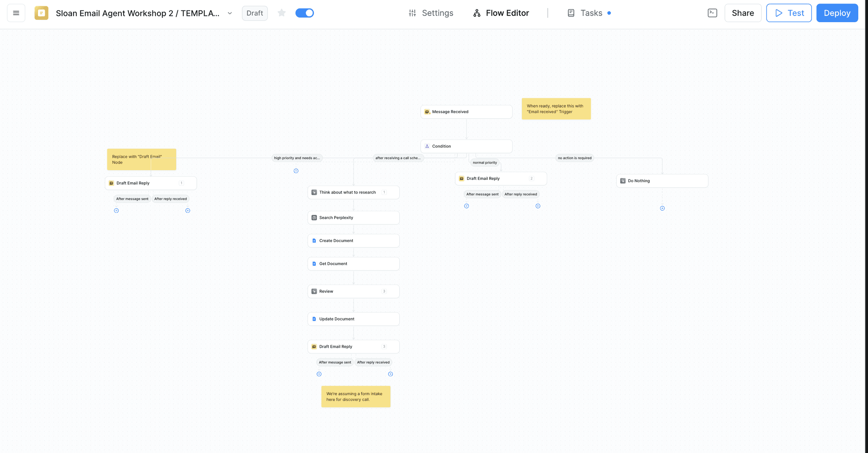Open the sticky note about Email received Trigger

coord(556,109)
